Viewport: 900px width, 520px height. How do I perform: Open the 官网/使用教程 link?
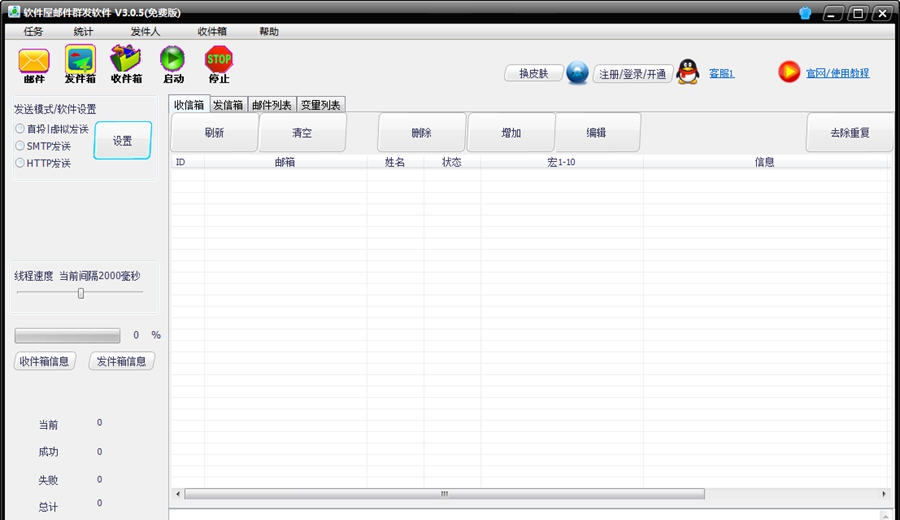click(x=837, y=73)
